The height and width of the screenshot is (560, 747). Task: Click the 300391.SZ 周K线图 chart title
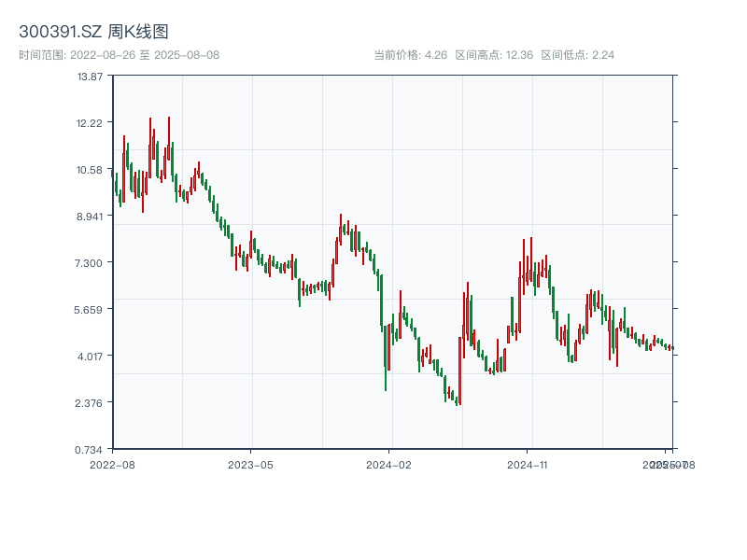[x=93, y=33]
